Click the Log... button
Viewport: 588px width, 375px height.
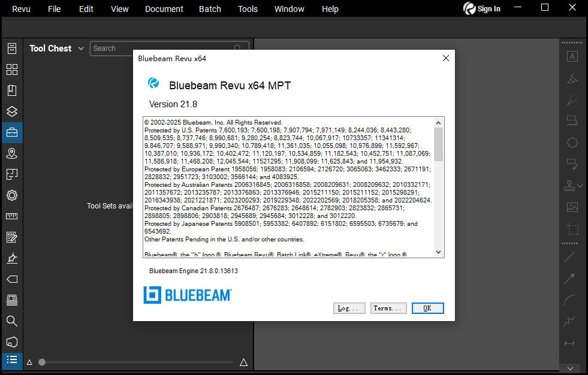point(349,309)
